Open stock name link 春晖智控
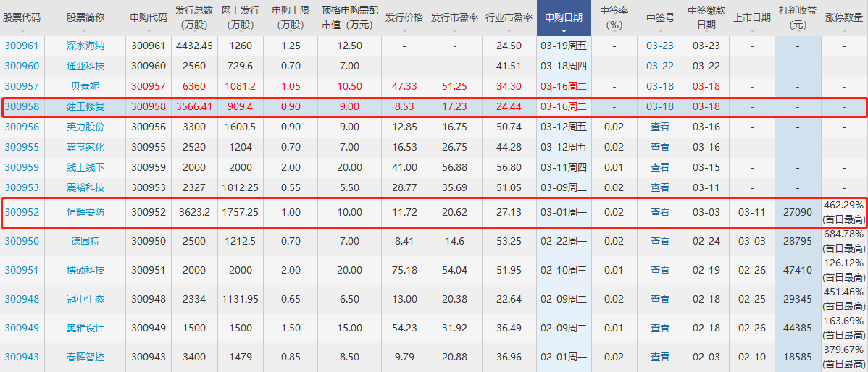 85,357
